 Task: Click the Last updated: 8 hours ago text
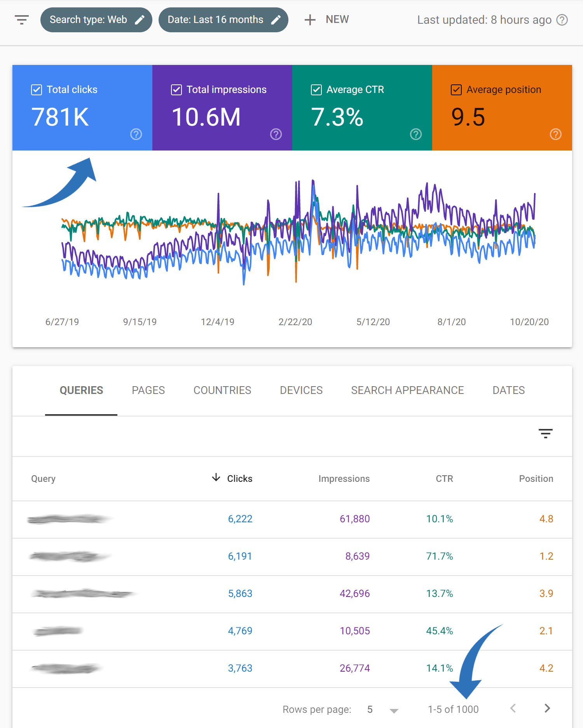coord(484,20)
